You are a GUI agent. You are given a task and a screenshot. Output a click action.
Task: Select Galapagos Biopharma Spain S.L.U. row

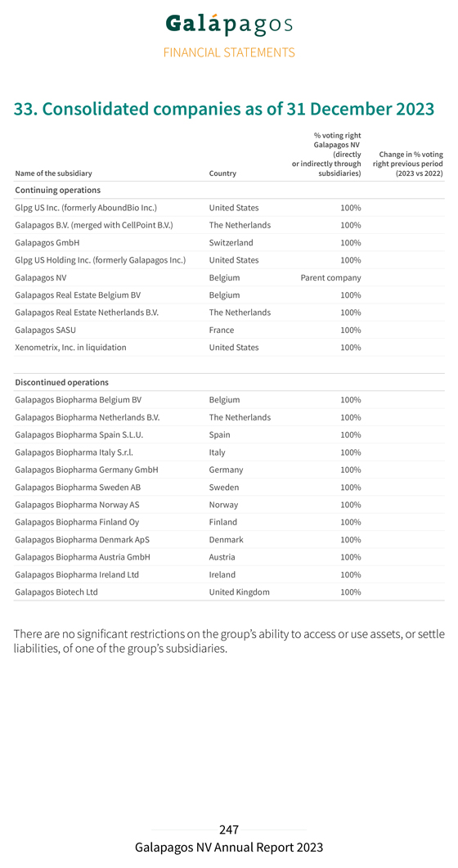pos(229,435)
